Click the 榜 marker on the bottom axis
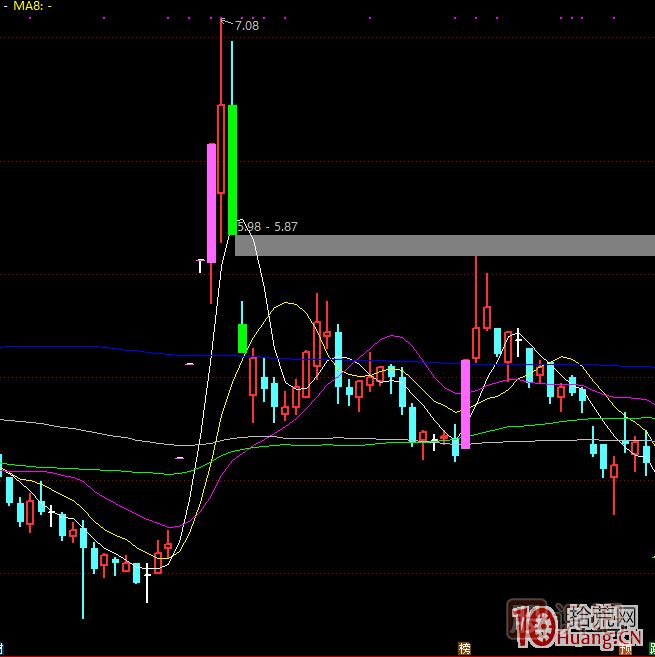 pyautogui.click(x=464, y=648)
